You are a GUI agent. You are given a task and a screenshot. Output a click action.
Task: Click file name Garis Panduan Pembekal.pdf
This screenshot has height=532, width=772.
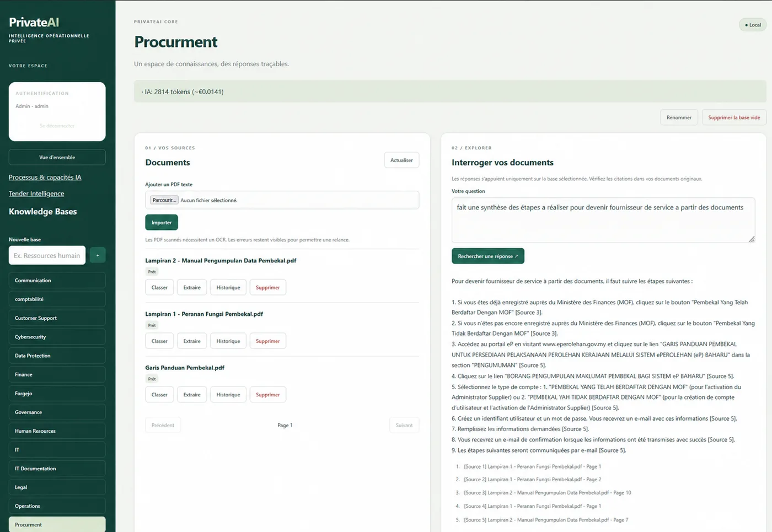185,367
